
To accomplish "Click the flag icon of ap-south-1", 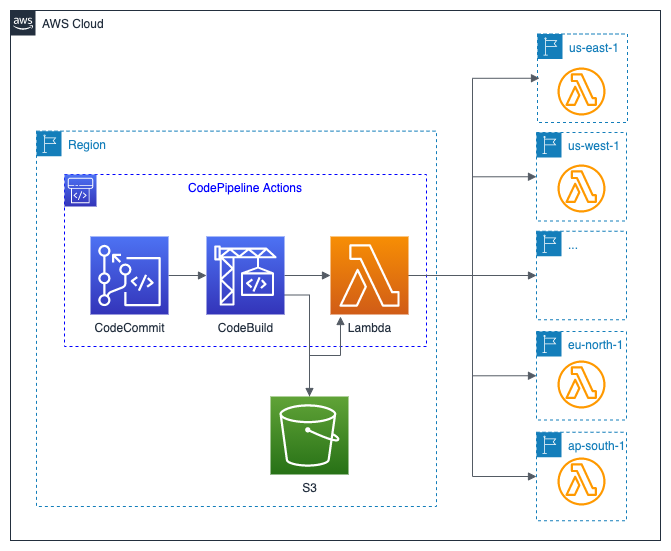I will pyautogui.click(x=549, y=444).
